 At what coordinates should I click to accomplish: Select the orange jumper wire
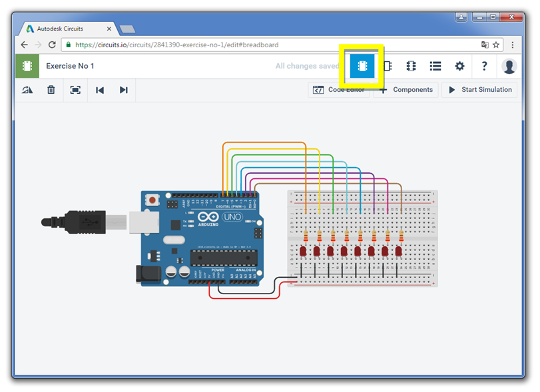coord(264,143)
